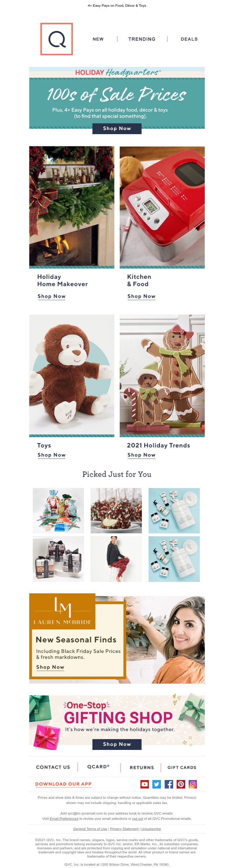
Task: Click Shop Now in Lauren McBride banner
Action: coord(50,667)
